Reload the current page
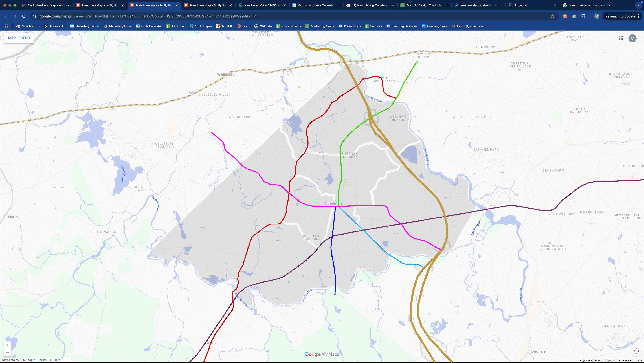 [x=24, y=16]
